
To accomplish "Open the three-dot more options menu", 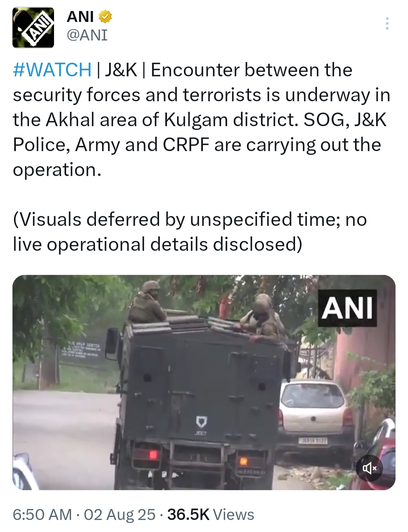I will [x=387, y=23].
